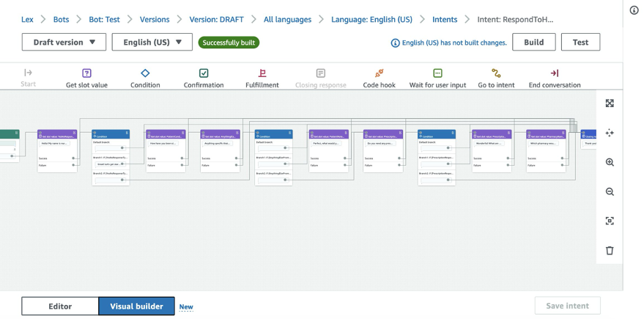
Task: Select the 'Wonderful! What are...' prompt node
Action: [x=489, y=144]
